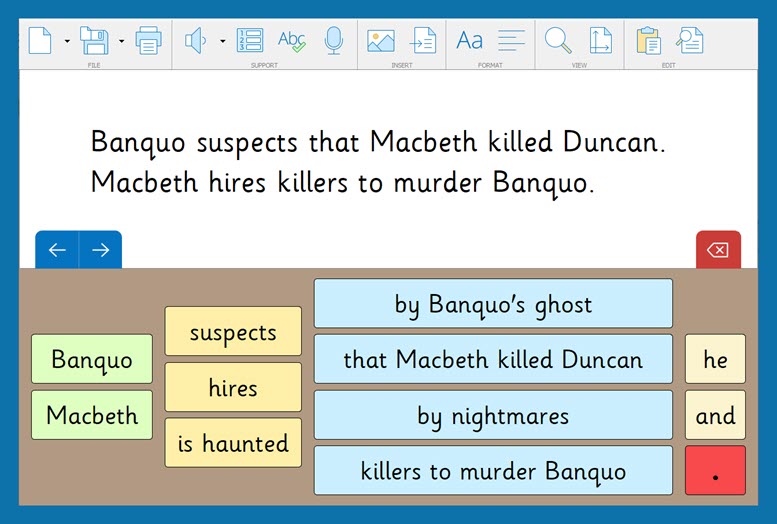Click the 'by Banquo's ghost' phrase cell
Viewport: 777px width, 524px height.
[x=493, y=304]
